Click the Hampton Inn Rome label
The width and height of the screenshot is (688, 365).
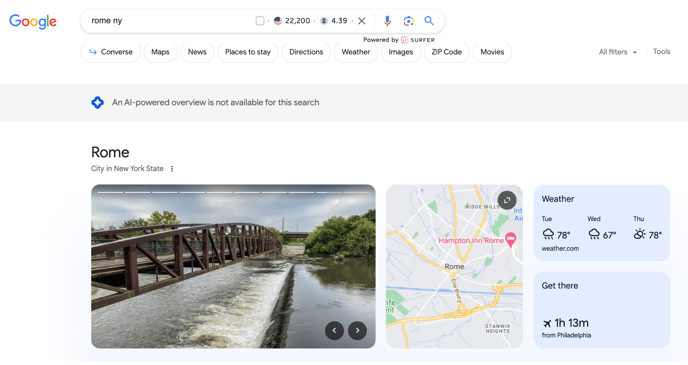pyautogui.click(x=471, y=240)
